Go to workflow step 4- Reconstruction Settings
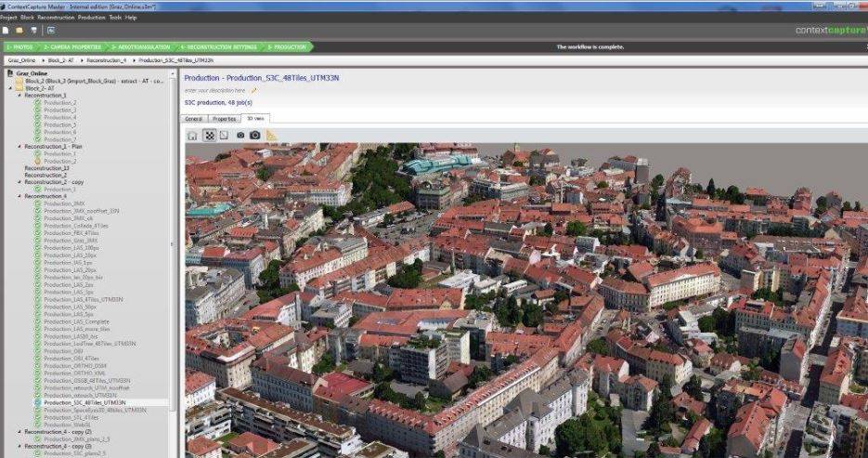 pos(217,47)
